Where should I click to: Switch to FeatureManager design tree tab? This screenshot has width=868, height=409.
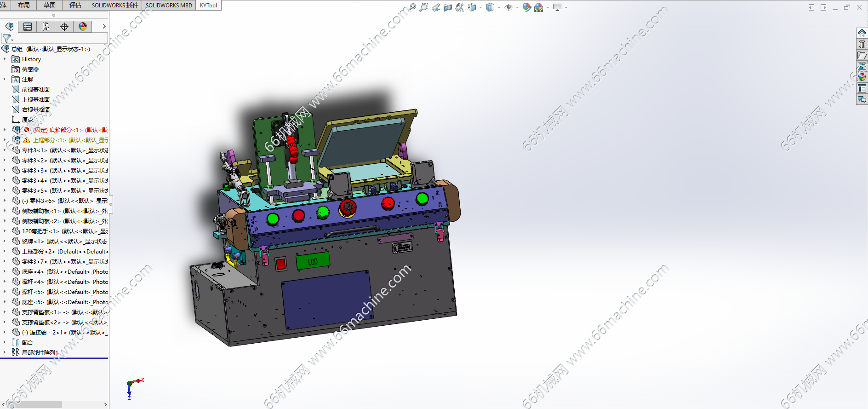pos(9,27)
